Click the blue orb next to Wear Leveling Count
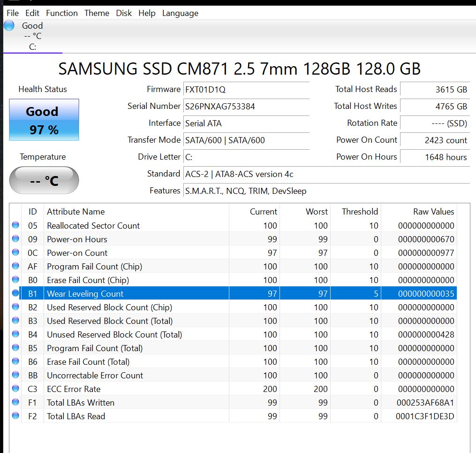This screenshot has width=476, height=453. [15, 293]
